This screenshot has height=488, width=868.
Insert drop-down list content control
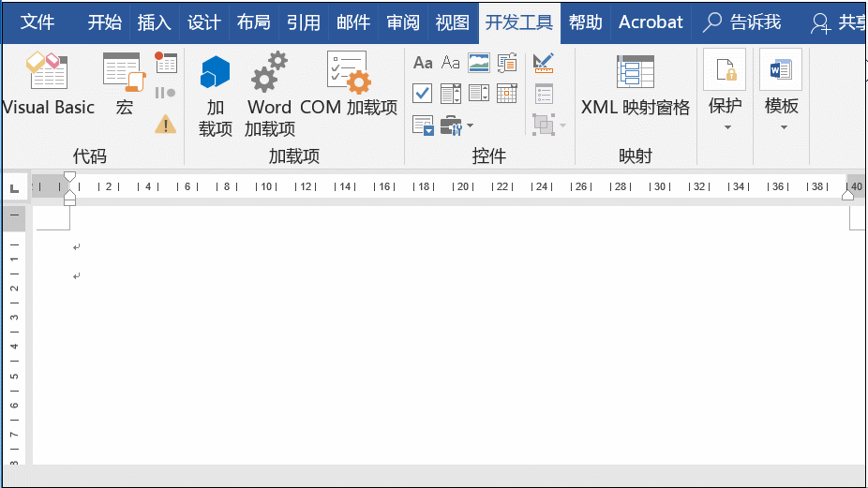pos(479,94)
